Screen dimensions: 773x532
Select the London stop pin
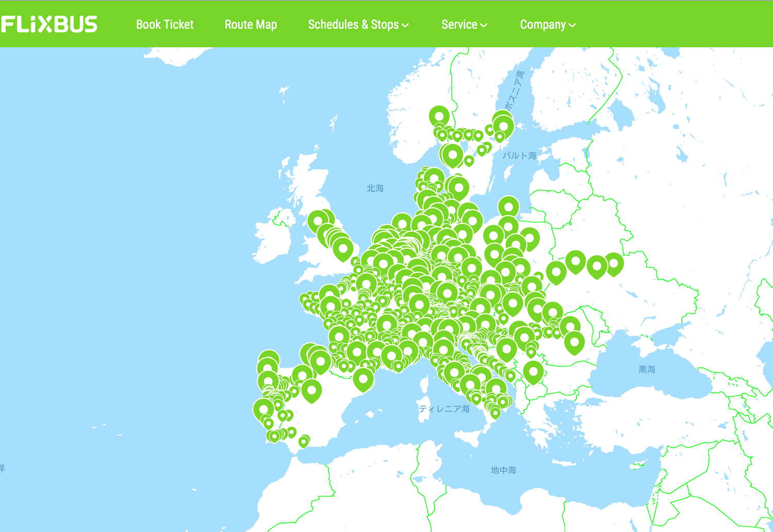tap(343, 250)
